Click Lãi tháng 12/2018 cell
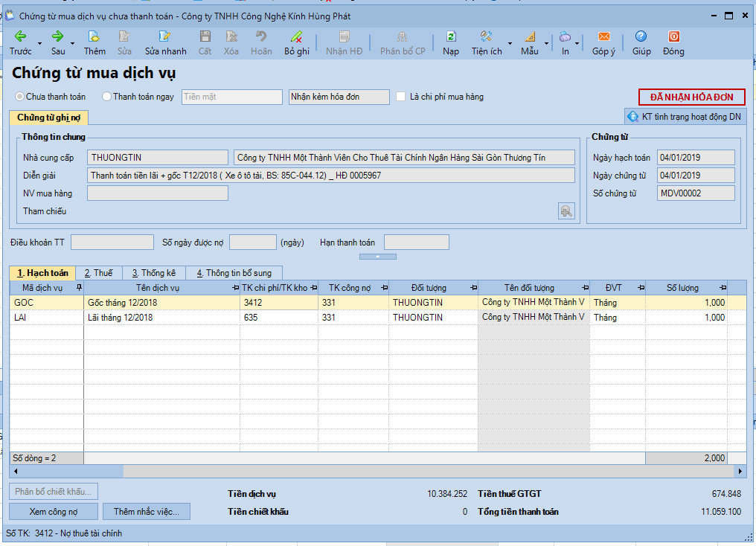The width and height of the screenshot is (756, 546). (x=161, y=318)
